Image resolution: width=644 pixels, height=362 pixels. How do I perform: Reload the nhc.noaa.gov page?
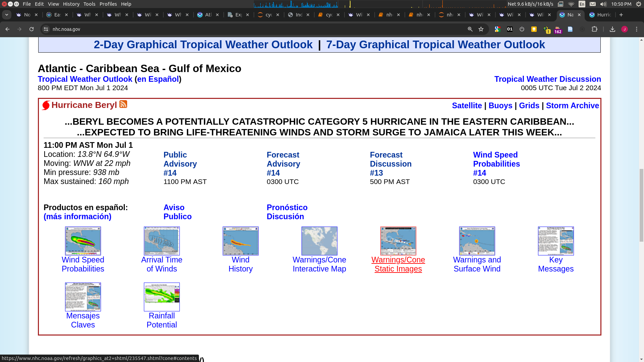[32, 29]
